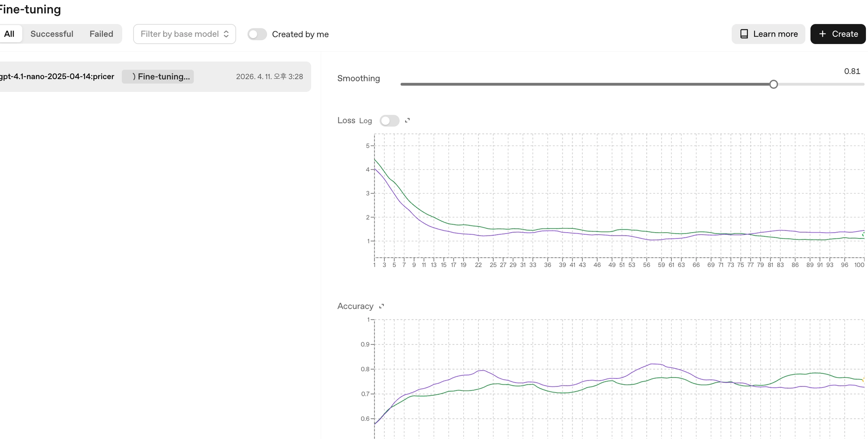Toggle the Created by me switch
The image size is (868, 439).
click(257, 34)
